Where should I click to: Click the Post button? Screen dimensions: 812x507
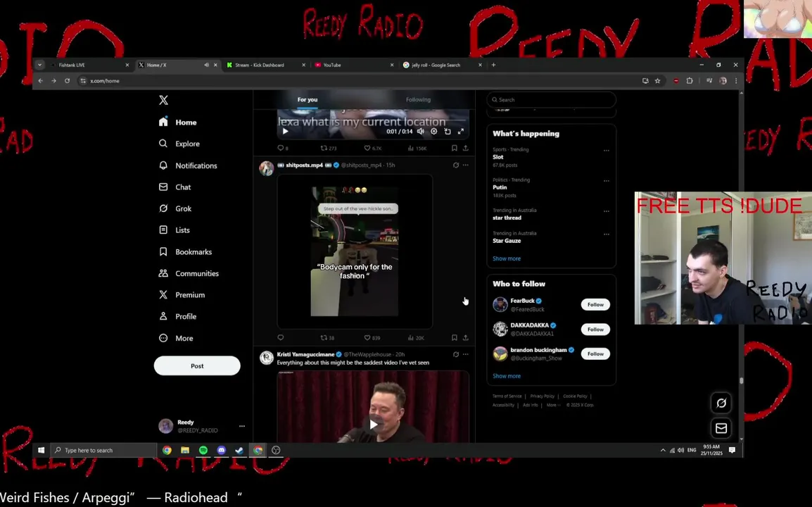197,365
